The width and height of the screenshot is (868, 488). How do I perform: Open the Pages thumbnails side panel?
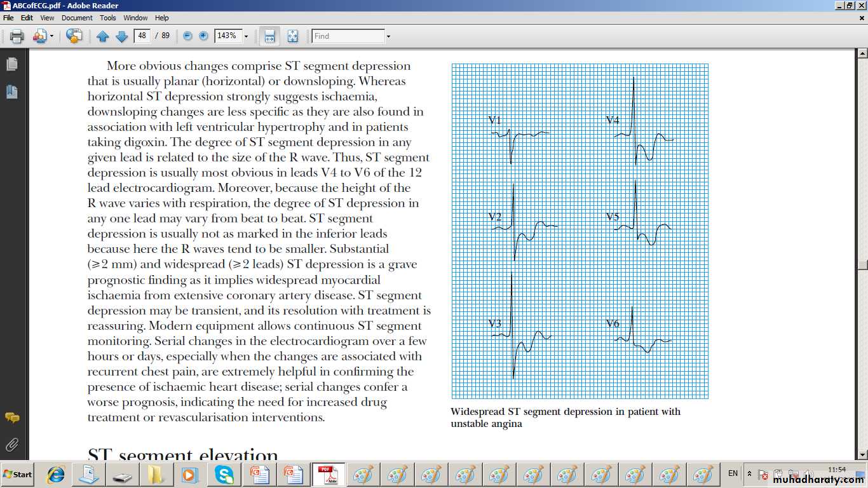click(x=11, y=64)
